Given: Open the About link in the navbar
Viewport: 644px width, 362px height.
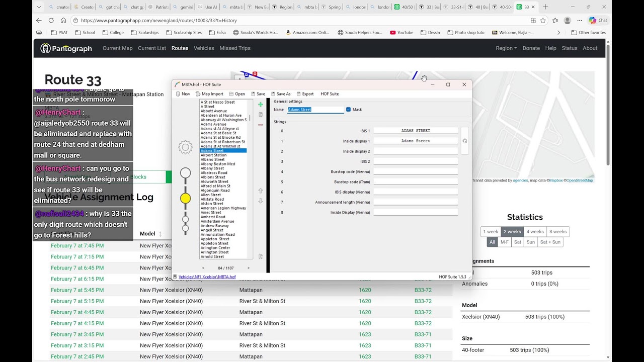Looking at the screenshot, I should (590, 48).
